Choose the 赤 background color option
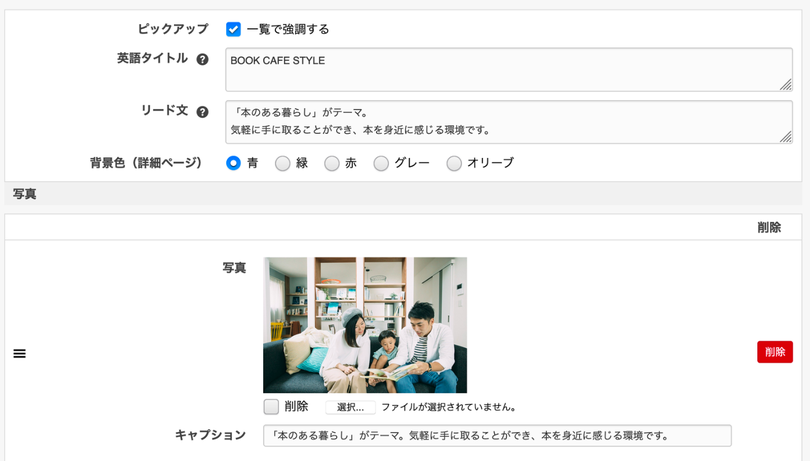Screen dimensions: 810x461 pyautogui.click(x=332, y=163)
